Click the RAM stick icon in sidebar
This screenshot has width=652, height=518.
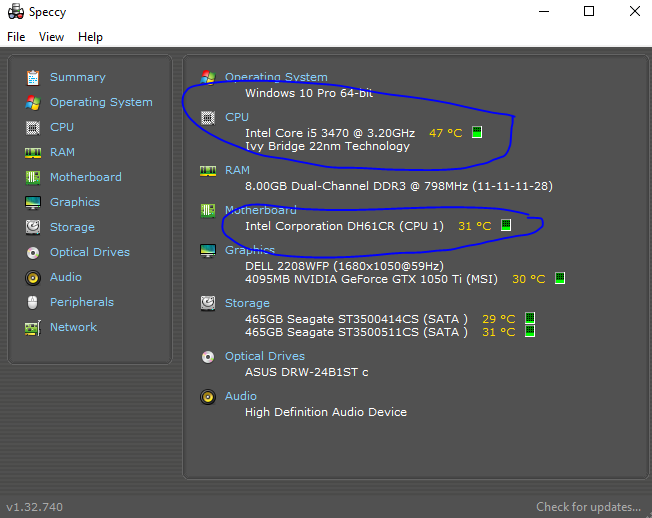click(33, 153)
